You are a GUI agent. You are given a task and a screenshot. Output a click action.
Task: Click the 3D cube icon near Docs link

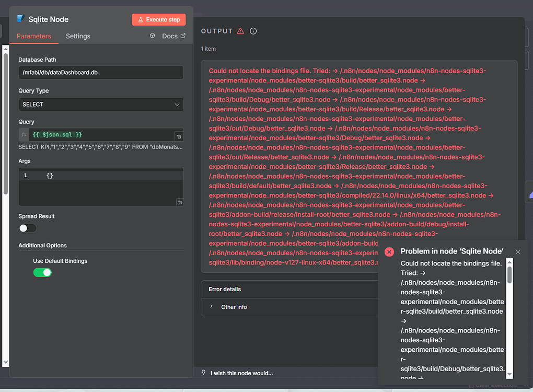(x=152, y=36)
